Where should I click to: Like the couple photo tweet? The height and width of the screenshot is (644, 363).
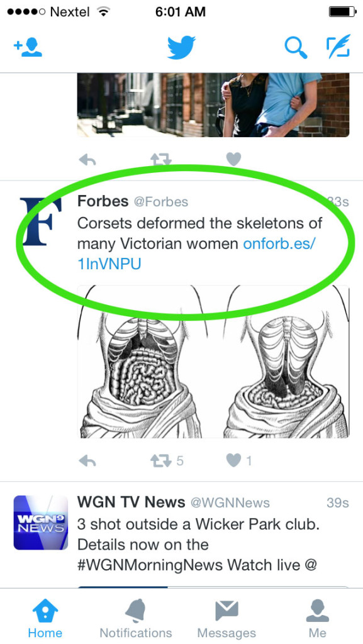click(233, 159)
